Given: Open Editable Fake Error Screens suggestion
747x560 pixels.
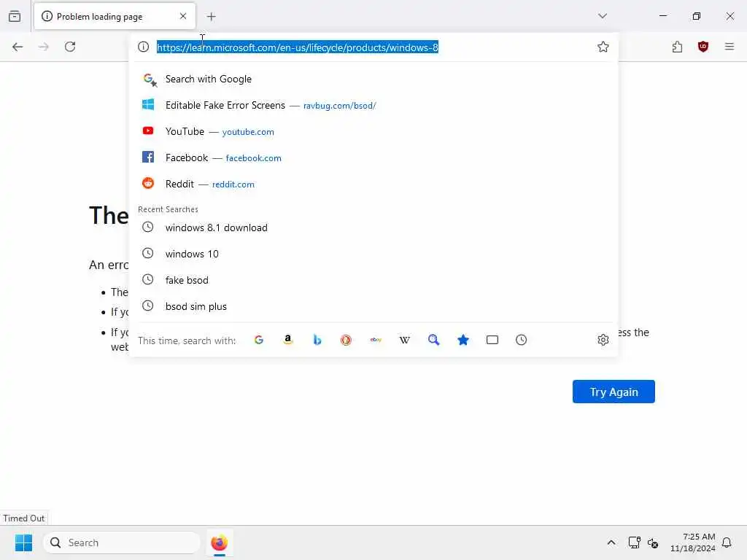Looking at the screenshot, I should (373, 105).
